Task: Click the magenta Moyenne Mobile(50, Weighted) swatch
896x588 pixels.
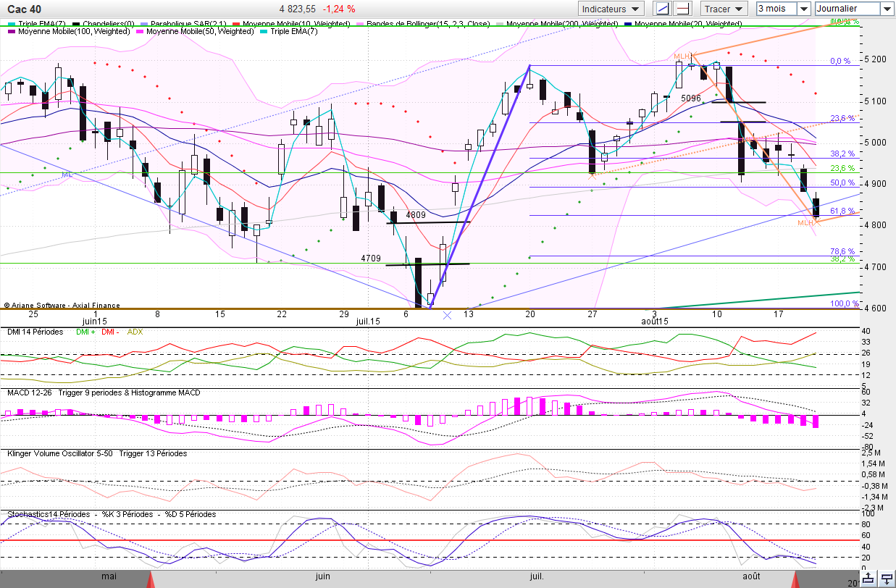Action: (x=139, y=32)
